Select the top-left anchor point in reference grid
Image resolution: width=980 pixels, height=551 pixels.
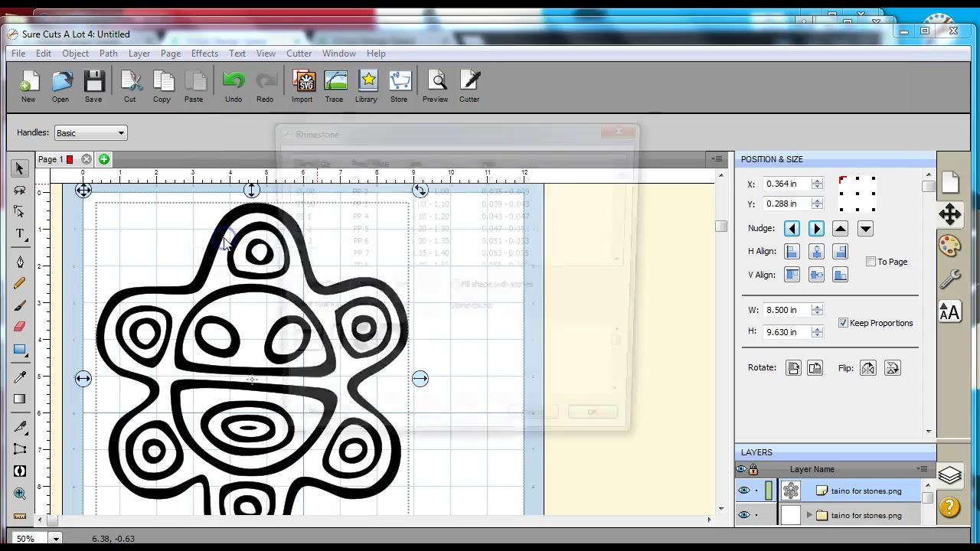tap(843, 181)
